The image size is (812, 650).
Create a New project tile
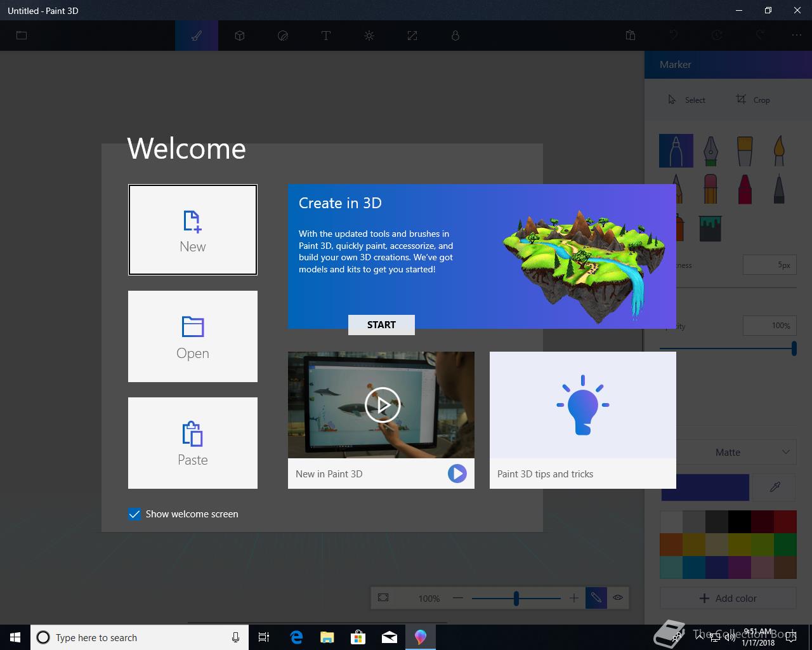pos(193,230)
